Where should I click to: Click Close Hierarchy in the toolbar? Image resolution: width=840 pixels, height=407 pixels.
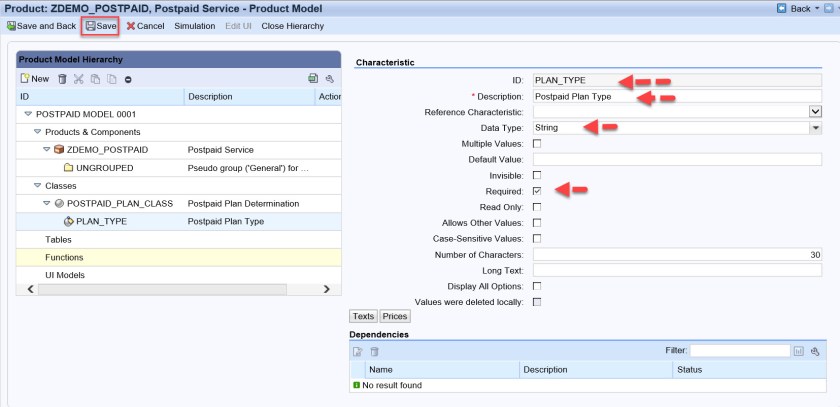click(x=292, y=26)
